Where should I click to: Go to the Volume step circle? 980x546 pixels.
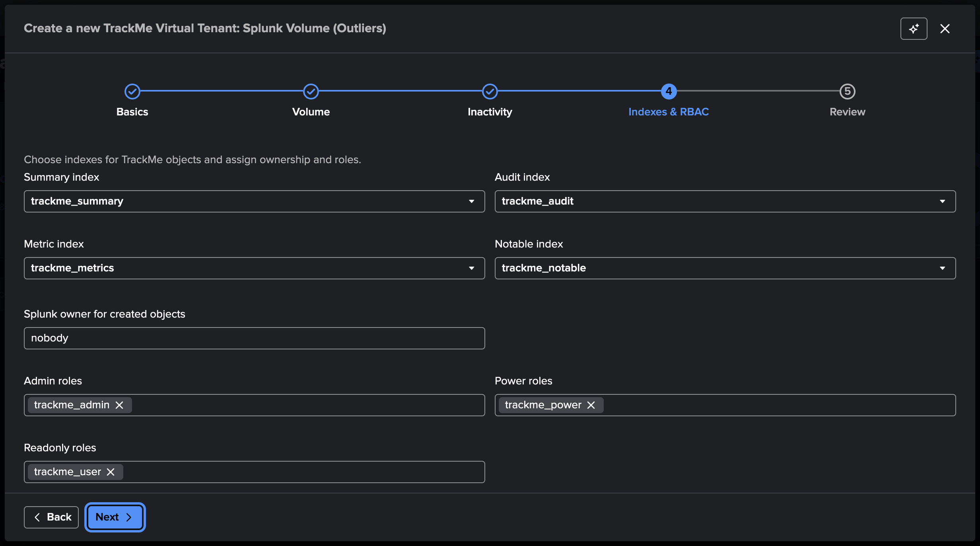tap(311, 92)
